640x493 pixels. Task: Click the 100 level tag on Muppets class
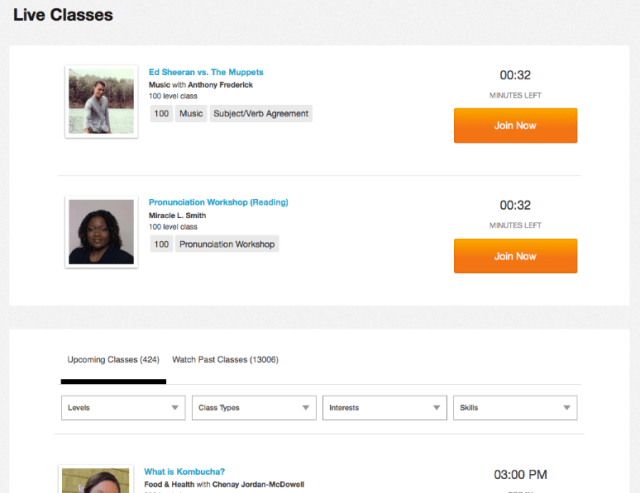pos(161,114)
